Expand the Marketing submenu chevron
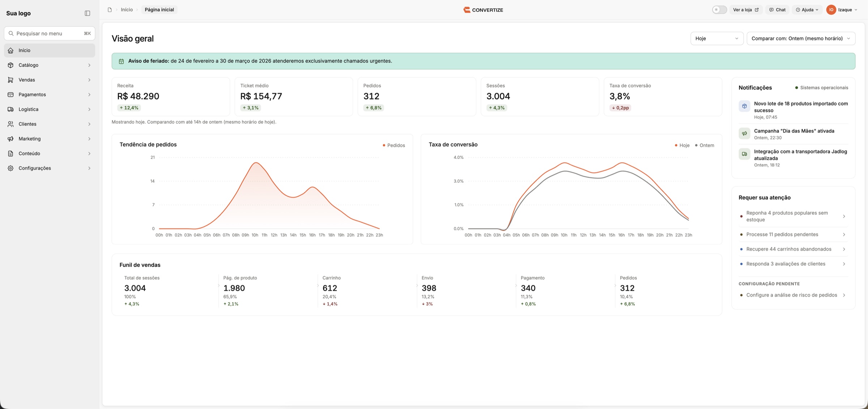This screenshot has height=409, width=868. [89, 139]
